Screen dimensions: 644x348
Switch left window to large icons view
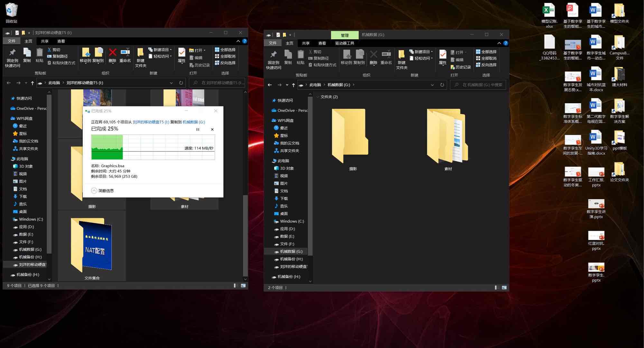pyautogui.click(x=243, y=285)
